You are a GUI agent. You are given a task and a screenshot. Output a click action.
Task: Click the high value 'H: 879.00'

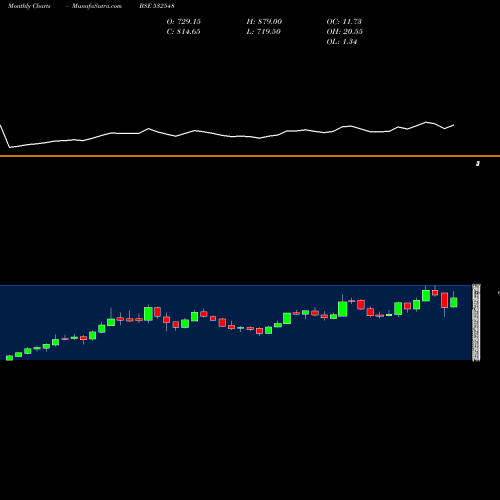point(264,22)
